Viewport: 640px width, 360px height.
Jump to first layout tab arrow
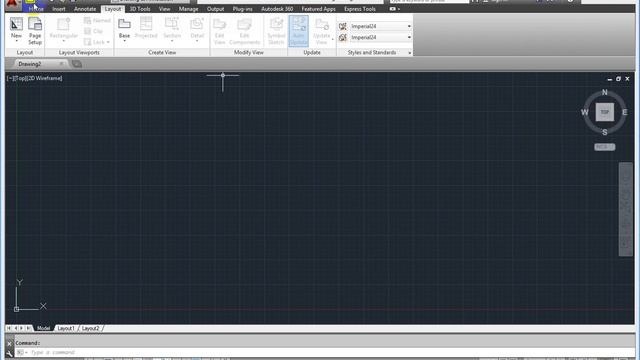click(9, 328)
